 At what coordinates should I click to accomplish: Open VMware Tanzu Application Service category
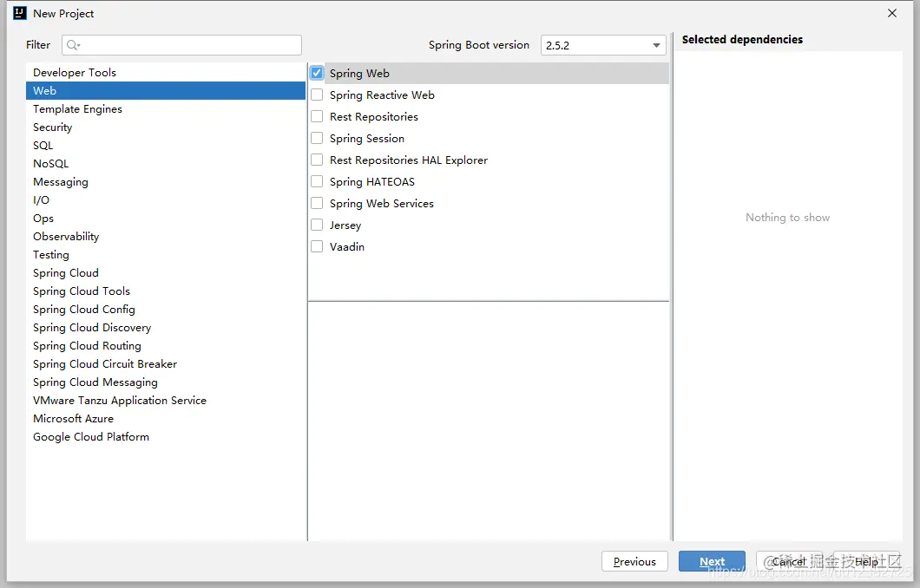tap(166, 399)
